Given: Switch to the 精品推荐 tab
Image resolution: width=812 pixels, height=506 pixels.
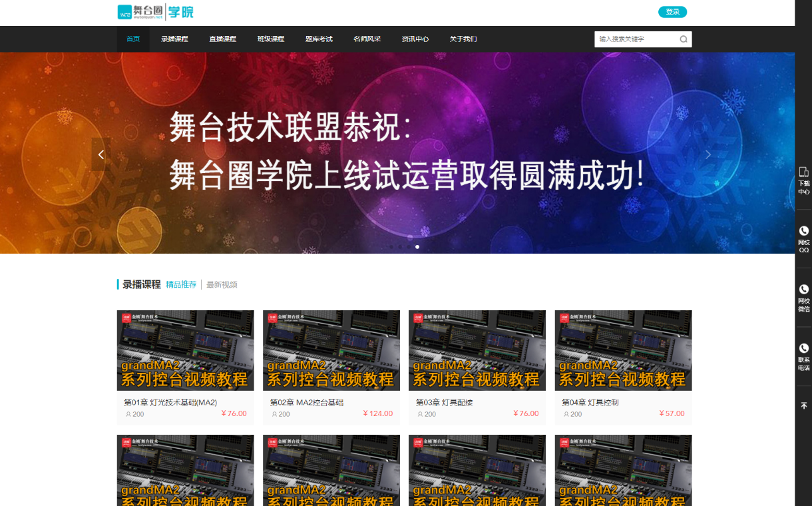Looking at the screenshot, I should click(181, 285).
